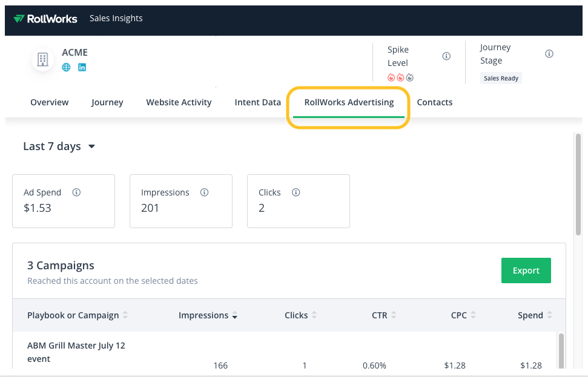Click the page vertical scrollbar

pyautogui.click(x=578, y=182)
